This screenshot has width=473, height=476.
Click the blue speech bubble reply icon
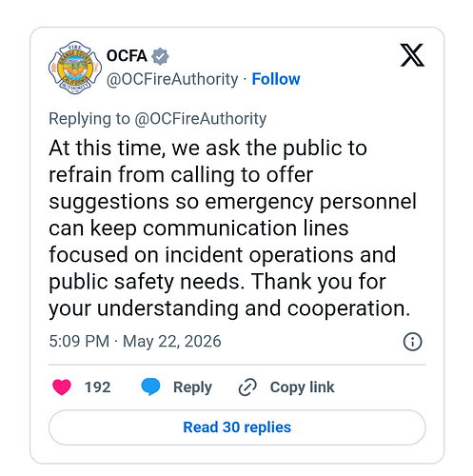click(150, 387)
